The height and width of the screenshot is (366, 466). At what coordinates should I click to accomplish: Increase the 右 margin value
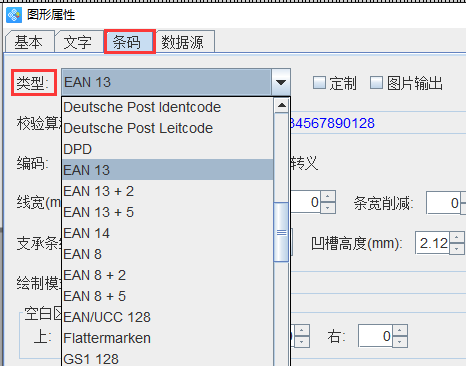[x=400, y=330]
